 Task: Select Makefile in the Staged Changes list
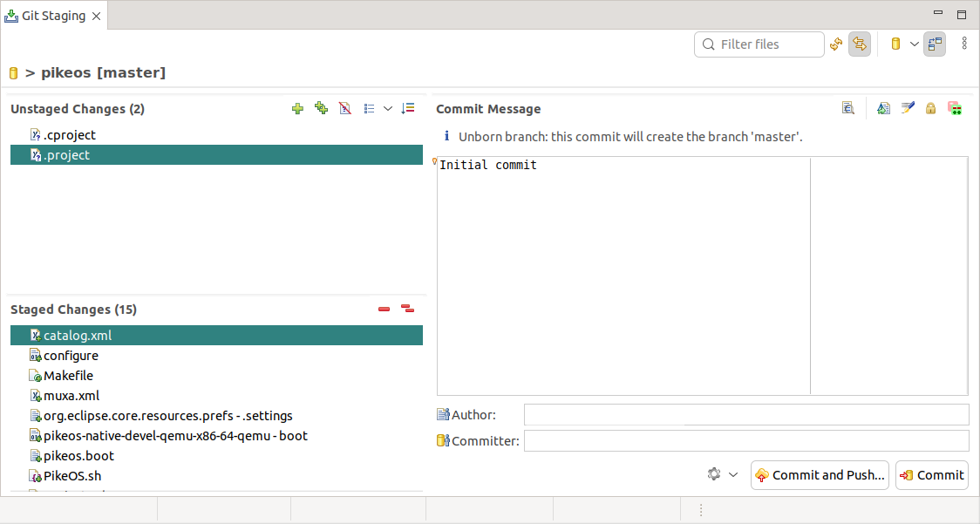(x=68, y=376)
